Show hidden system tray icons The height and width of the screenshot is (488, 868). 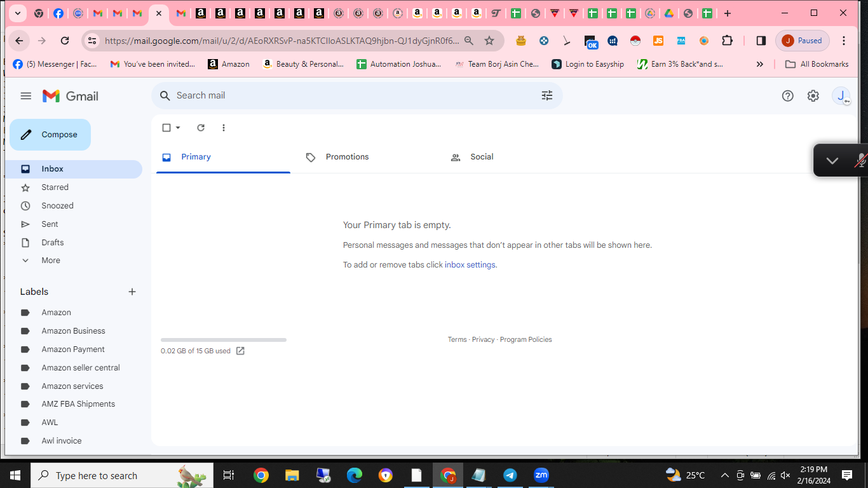click(x=724, y=475)
